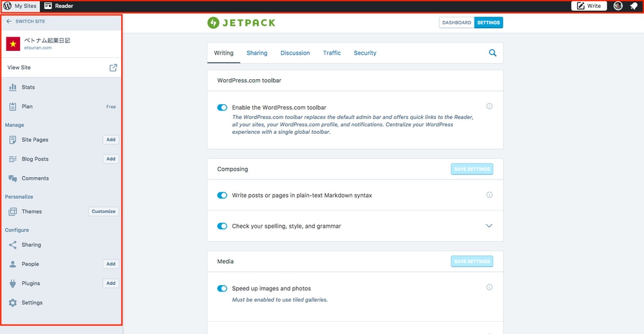Click the Sharing share icon
The height and width of the screenshot is (334, 644).
[13, 245]
